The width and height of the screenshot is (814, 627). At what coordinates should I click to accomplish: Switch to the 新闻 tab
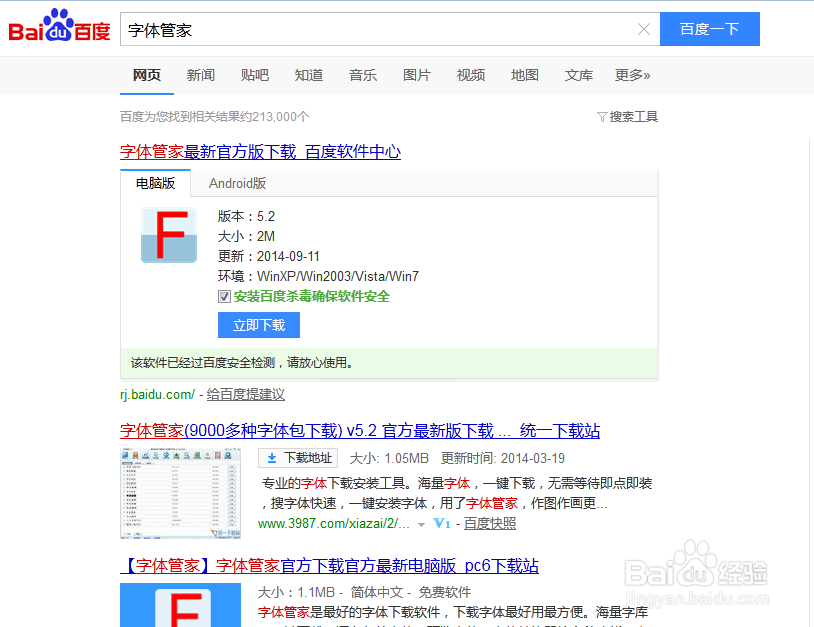point(200,75)
